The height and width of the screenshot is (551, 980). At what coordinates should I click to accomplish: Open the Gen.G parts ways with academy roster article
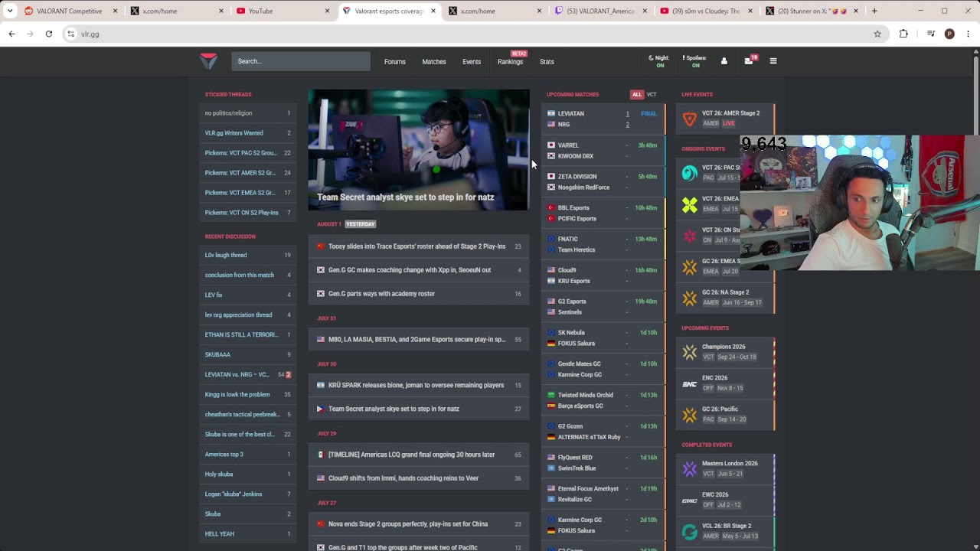pos(419,294)
